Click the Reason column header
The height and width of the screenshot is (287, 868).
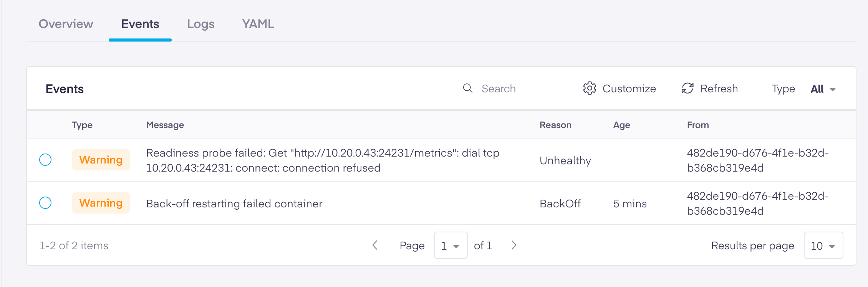pyautogui.click(x=555, y=125)
